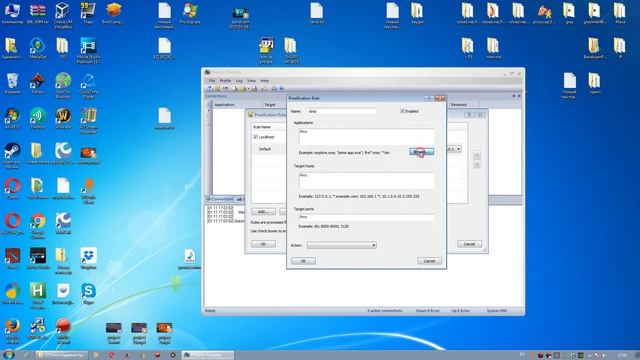The width and height of the screenshot is (640, 360).
Task: Click the Add... button in Proxification Rules
Action: [263, 211]
